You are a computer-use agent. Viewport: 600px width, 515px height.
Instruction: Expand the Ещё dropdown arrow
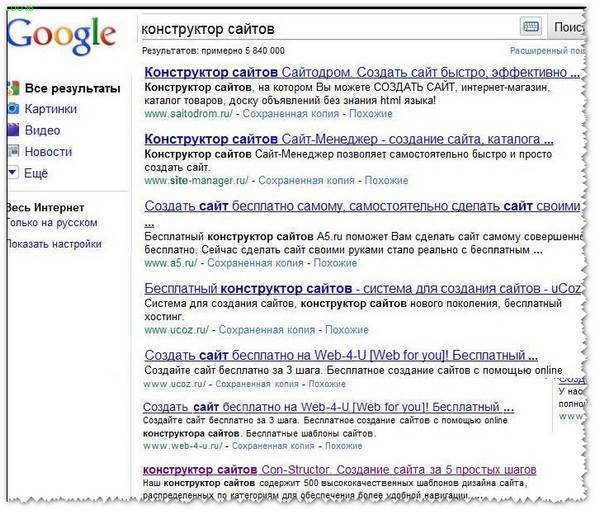(x=13, y=172)
